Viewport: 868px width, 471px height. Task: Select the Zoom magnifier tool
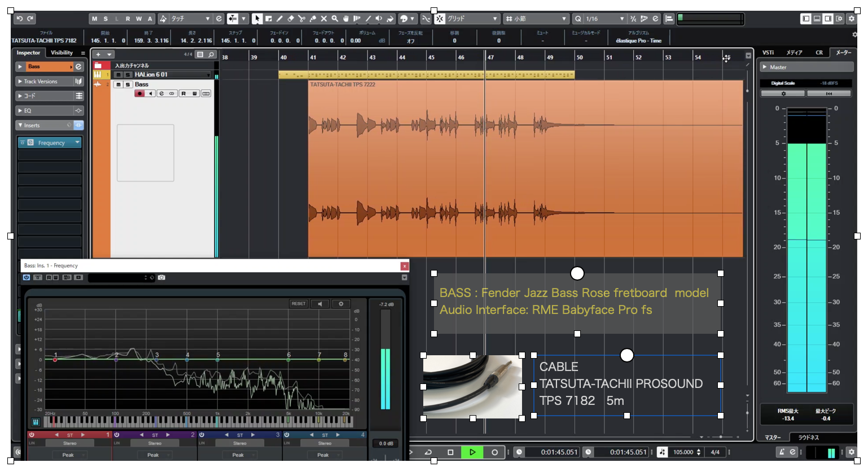335,19
